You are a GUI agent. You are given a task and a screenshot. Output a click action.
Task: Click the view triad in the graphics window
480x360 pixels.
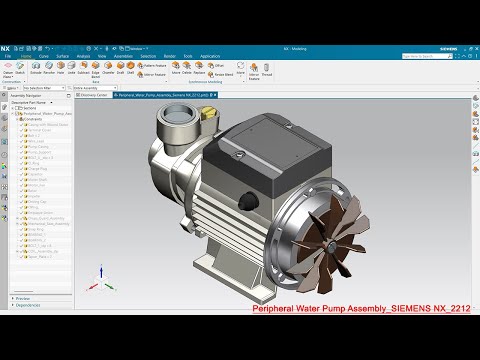click(101, 279)
